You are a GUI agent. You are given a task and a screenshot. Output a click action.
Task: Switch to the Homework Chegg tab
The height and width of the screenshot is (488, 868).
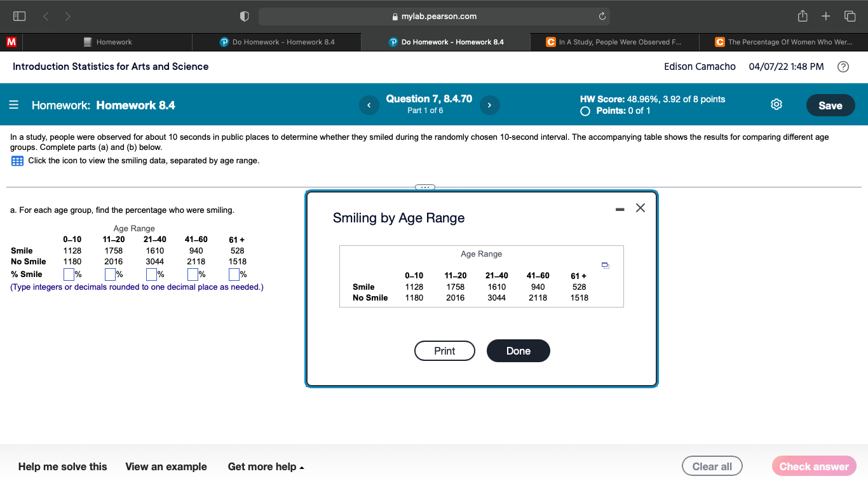tap(108, 41)
